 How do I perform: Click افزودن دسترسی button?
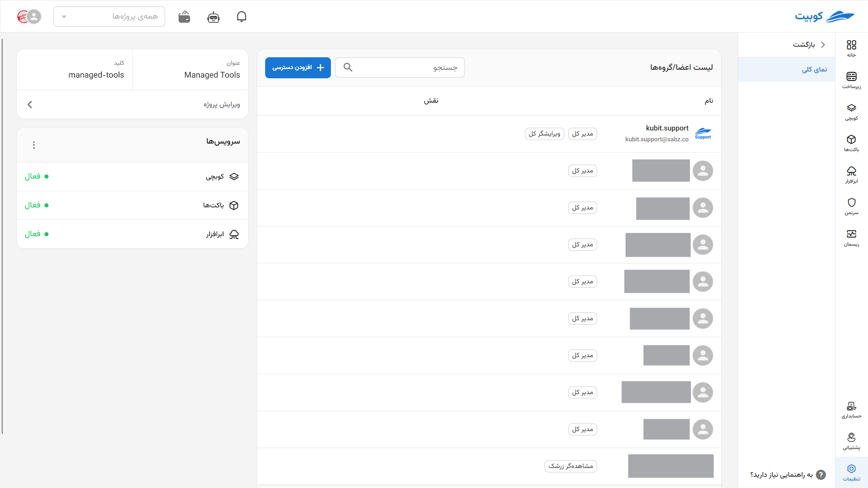[298, 67]
